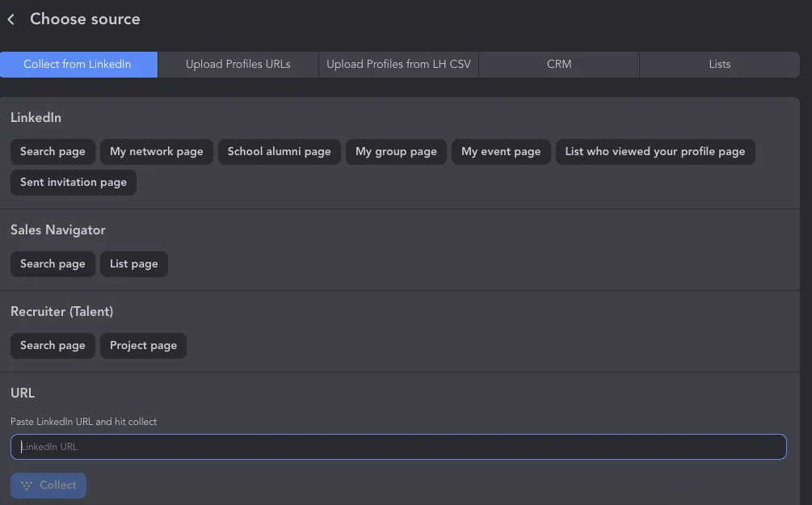This screenshot has height=505, width=812.
Task: Click 'Paste LinkedIn URL and hit collect' text
Action: pos(83,422)
